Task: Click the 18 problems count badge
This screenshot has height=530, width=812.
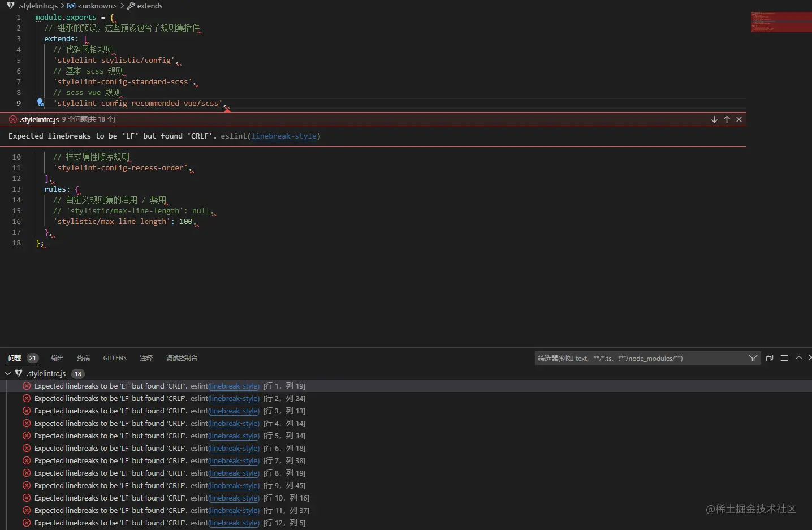Action: coord(78,374)
